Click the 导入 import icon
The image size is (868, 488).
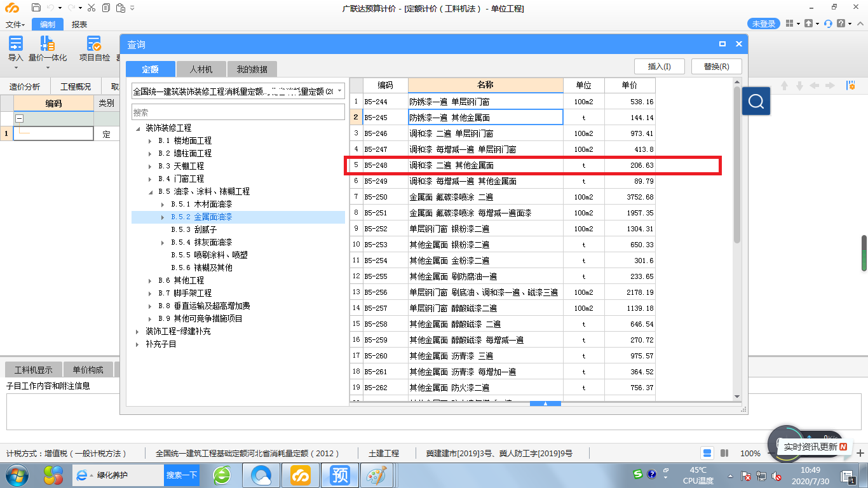[x=16, y=43]
